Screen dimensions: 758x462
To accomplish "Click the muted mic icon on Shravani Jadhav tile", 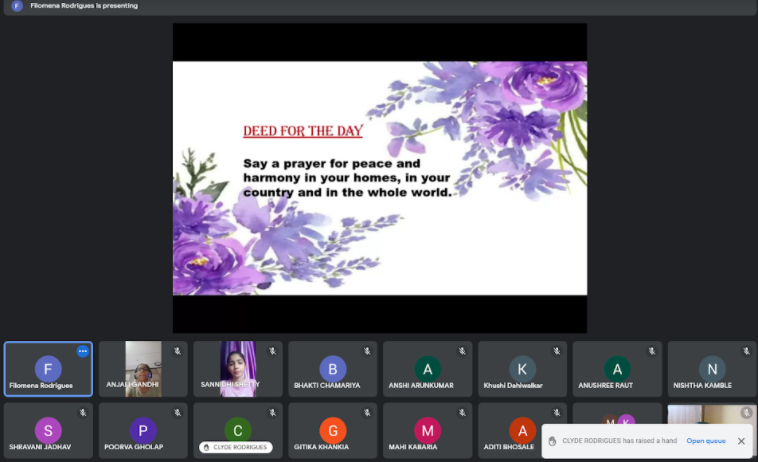I will 83,412.
